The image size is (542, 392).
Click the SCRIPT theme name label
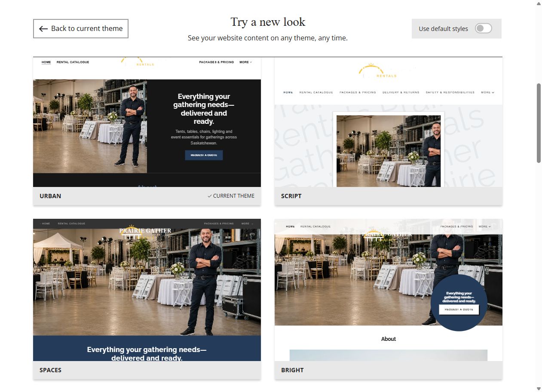coord(291,196)
